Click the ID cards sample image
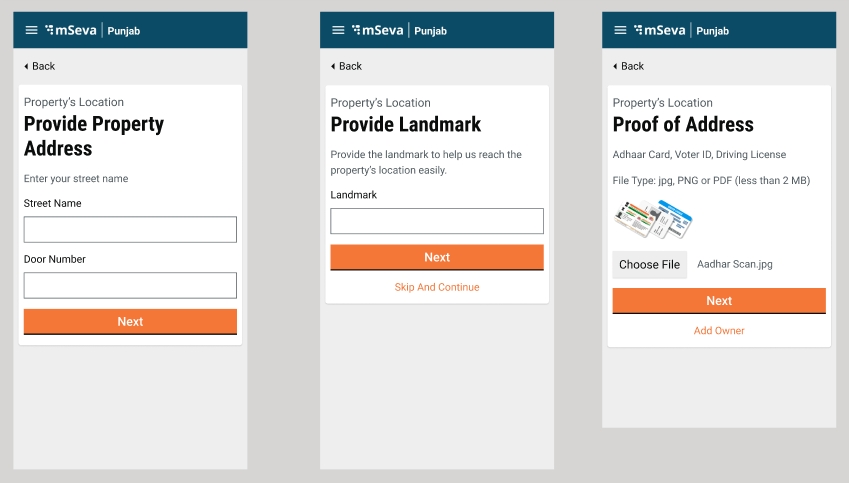This screenshot has width=849, height=483. [652, 219]
